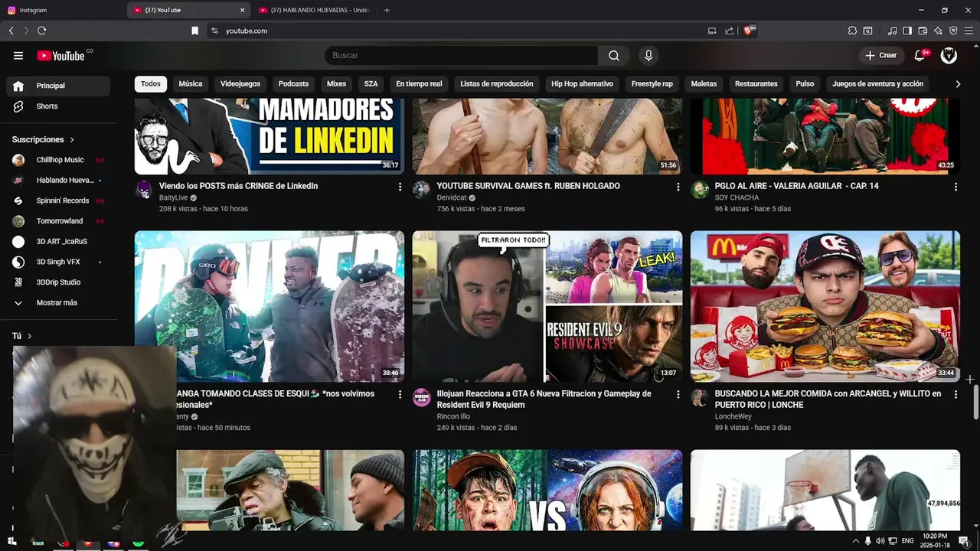980x551 pixels.
Task: Select the Hip Hop alternativo chip
Action: pyautogui.click(x=582, y=84)
